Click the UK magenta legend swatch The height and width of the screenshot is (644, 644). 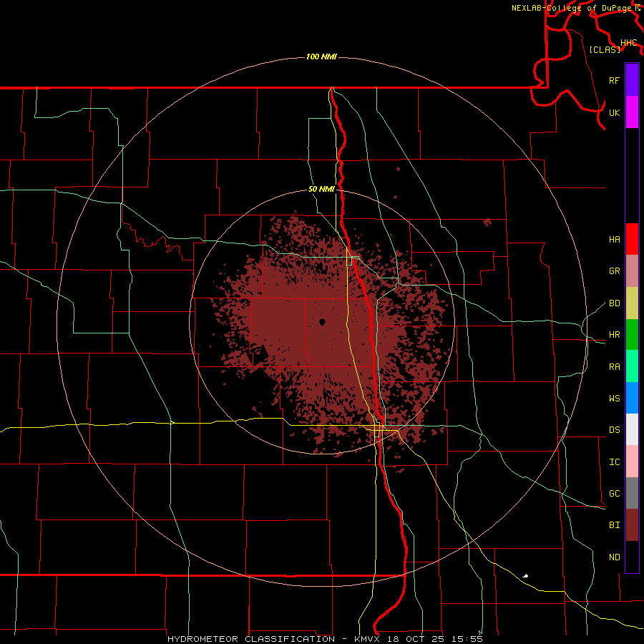point(632,112)
